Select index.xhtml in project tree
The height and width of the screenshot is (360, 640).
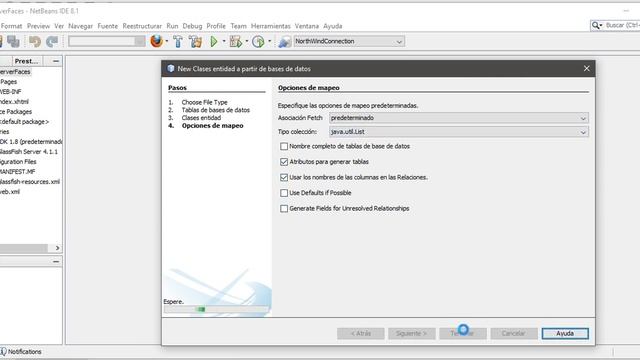click(x=14, y=102)
